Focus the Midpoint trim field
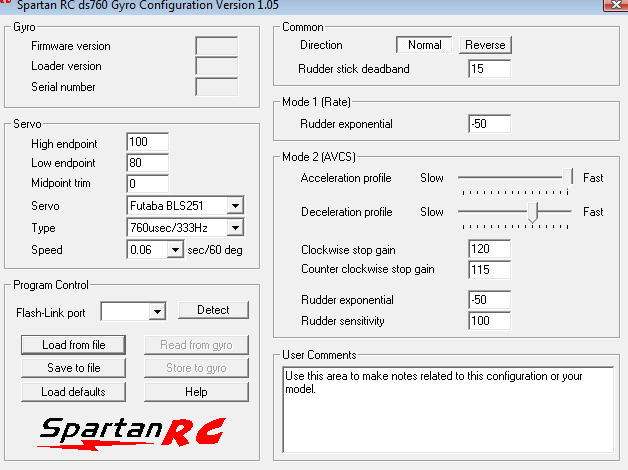 148,184
